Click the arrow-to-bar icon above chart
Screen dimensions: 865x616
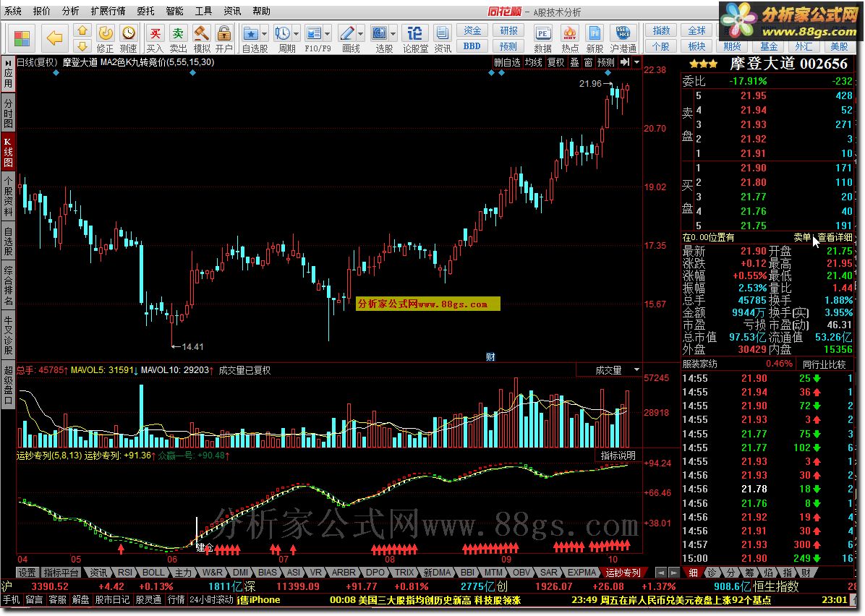click(x=624, y=62)
